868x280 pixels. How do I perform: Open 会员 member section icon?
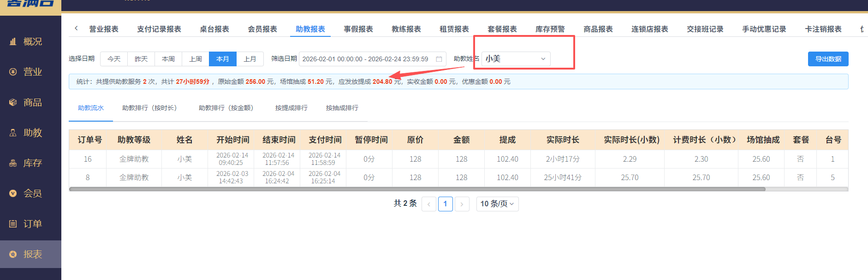click(x=13, y=193)
